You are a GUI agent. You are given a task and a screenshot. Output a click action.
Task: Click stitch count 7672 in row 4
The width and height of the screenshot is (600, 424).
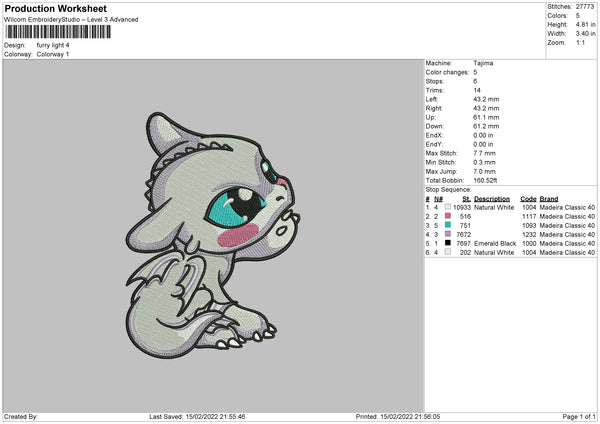coord(463,235)
